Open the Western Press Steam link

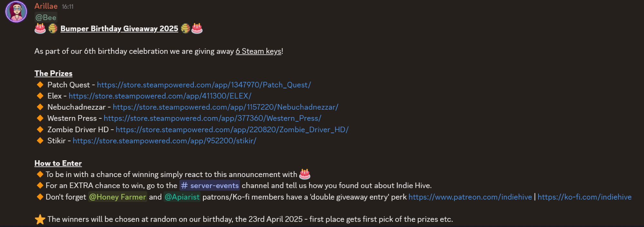212,118
